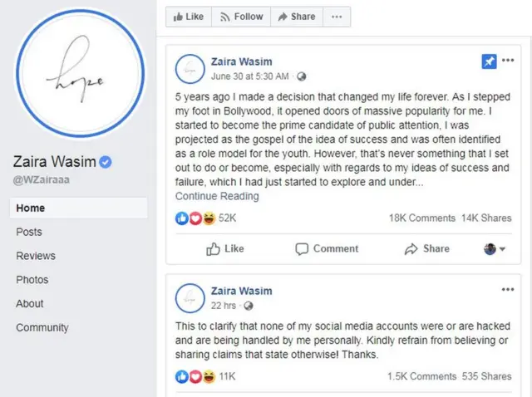532x397 pixels.
Task: Open the comment-as profile selector dropdown
Action: [x=495, y=248]
